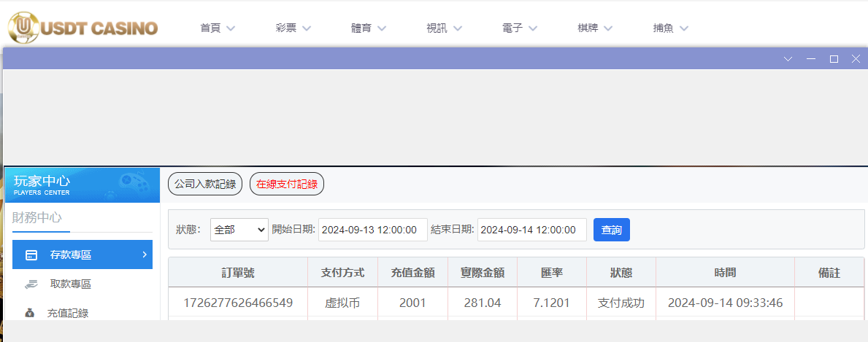This screenshot has width=868, height=342.
Task: Click the 開始日期 start date field
Action: pyautogui.click(x=373, y=230)
